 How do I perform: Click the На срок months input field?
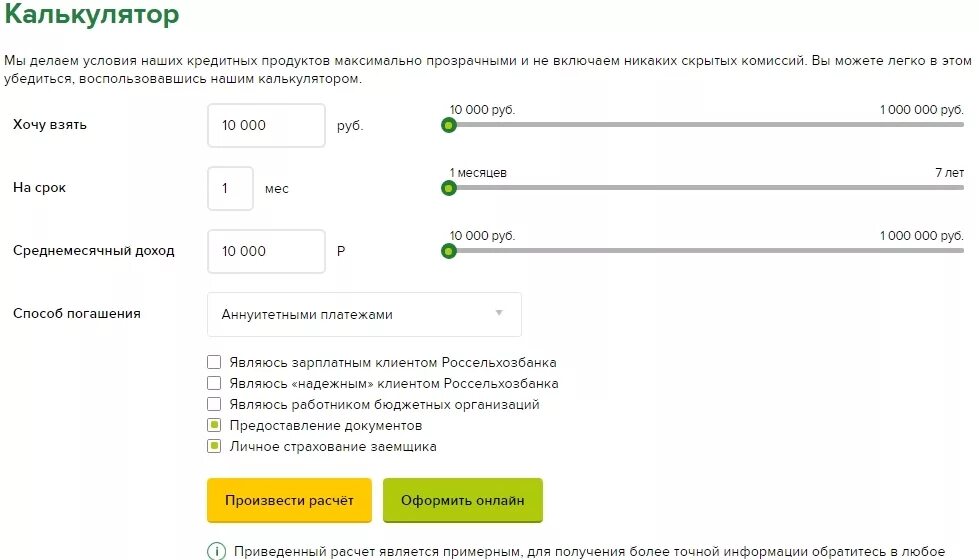point(230,189)
